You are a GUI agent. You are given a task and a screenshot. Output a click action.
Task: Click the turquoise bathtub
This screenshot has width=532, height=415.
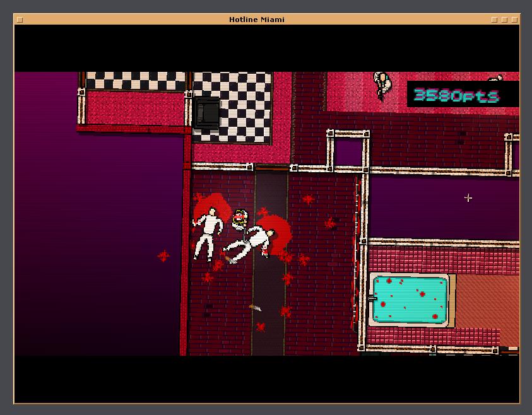click(410, 300)
